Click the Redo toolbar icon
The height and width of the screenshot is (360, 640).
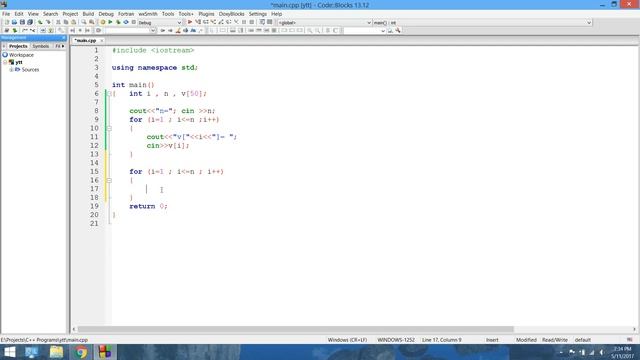point(48,22)
